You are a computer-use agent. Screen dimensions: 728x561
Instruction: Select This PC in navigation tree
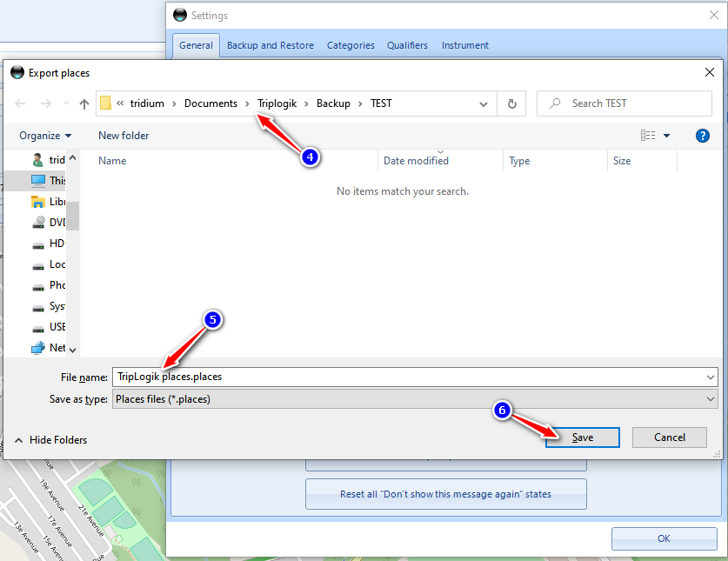49,181
